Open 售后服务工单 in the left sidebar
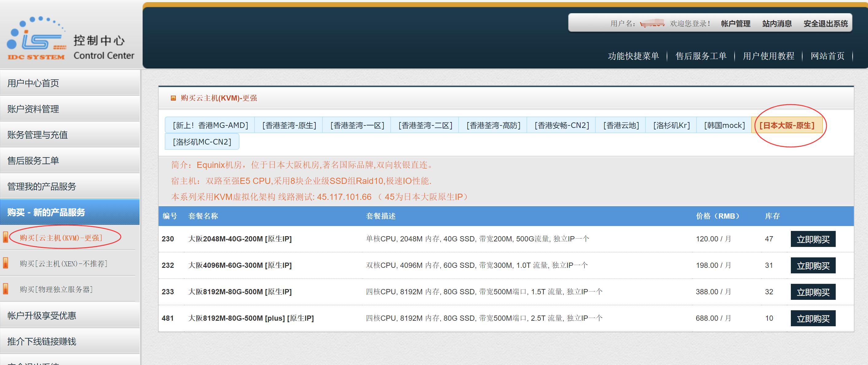 click(70, 161)
